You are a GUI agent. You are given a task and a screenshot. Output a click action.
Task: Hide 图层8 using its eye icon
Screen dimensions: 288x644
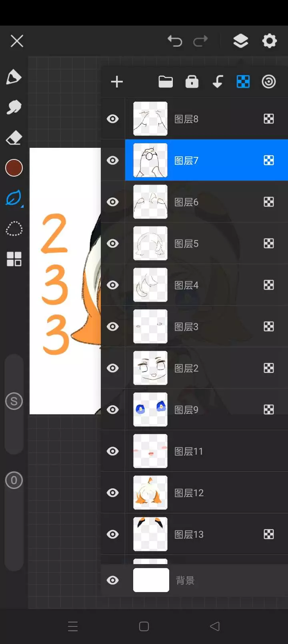click(x=113, y=119)
